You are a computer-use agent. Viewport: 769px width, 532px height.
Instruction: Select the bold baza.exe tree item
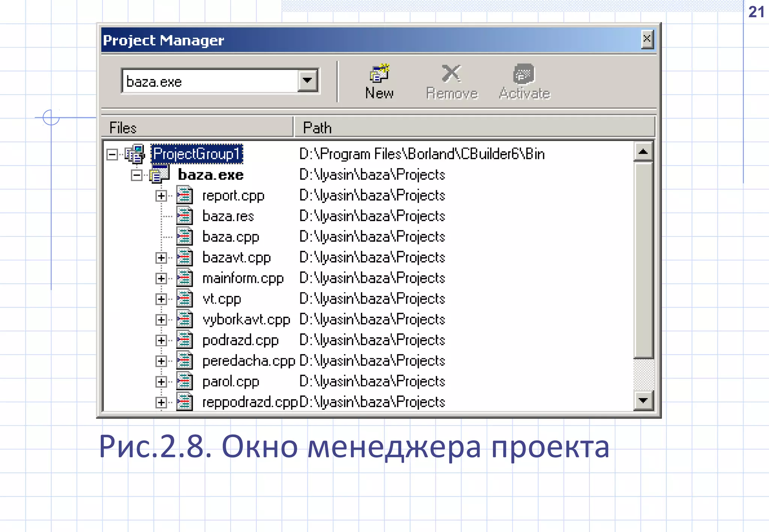pyautogui.click(x=211, y=174)
